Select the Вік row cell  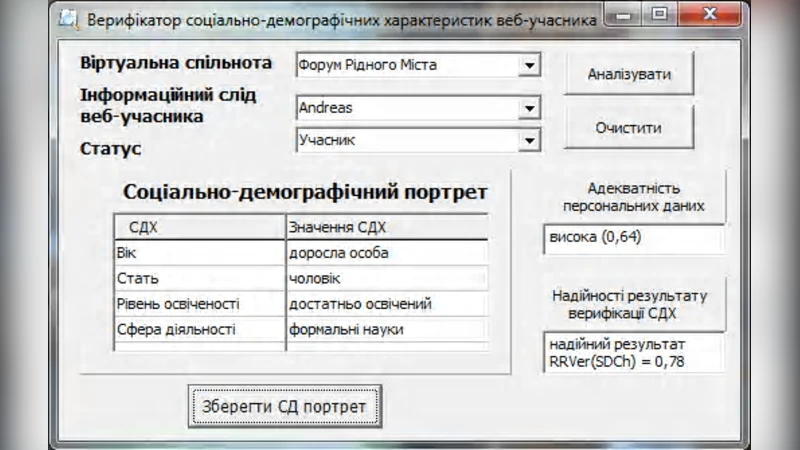[x=200, y=253]
